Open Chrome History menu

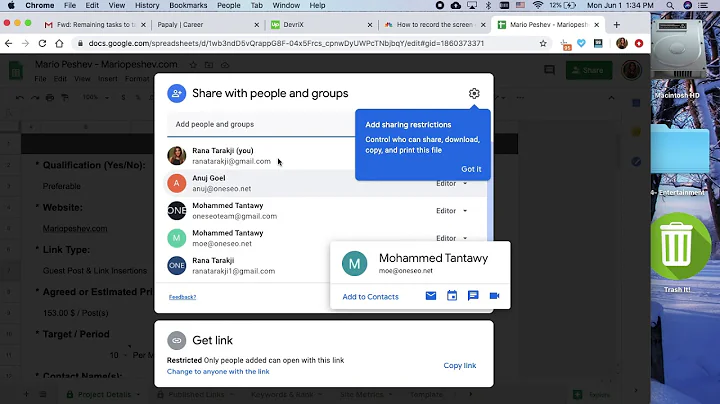click(x=147, y=6)
